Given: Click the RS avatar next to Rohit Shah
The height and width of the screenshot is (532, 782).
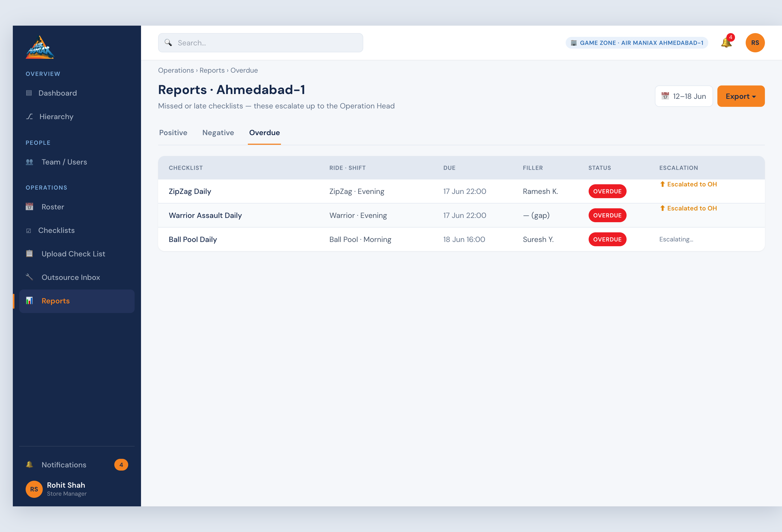Looking at the screenshot, I should click(34, 489).
